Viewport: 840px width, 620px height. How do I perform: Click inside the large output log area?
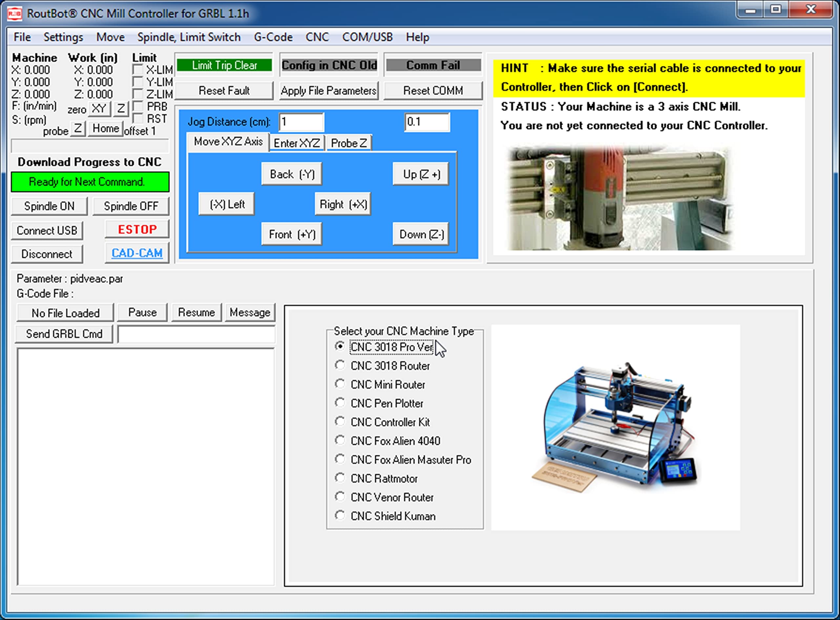coord(145,467)
